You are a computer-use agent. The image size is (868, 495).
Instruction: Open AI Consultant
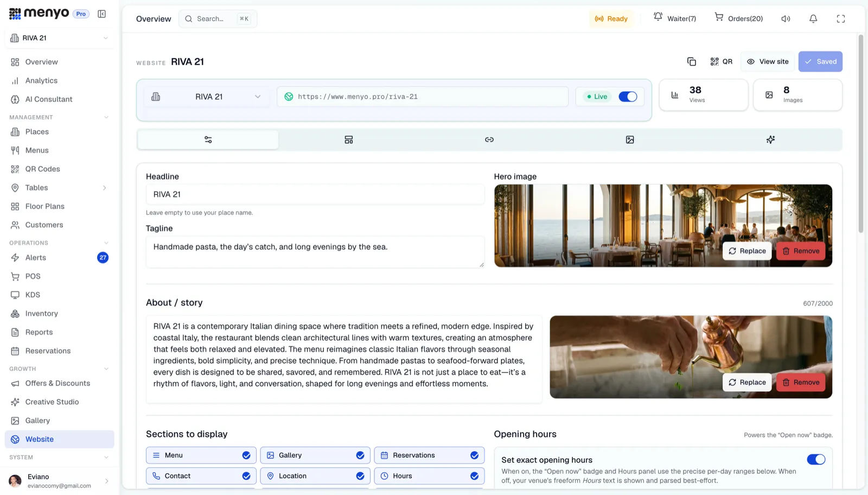pos(60,99)
